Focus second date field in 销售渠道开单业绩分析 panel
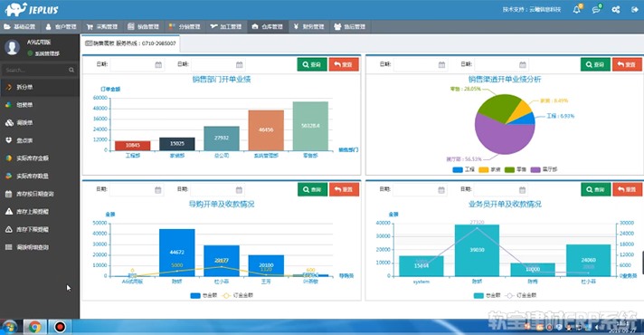Image resolution: width=644 pixels, height=335 pixels. pos(501,64)
